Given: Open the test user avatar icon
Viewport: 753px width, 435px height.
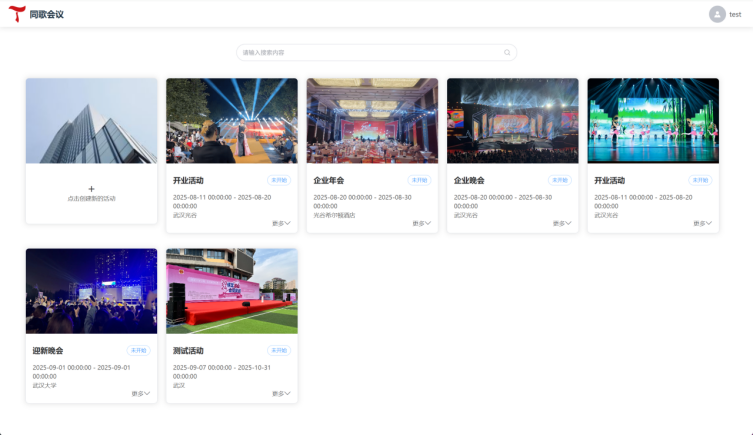Looking at the screenshot, I should pyautogui.click(x=717, y=14).
